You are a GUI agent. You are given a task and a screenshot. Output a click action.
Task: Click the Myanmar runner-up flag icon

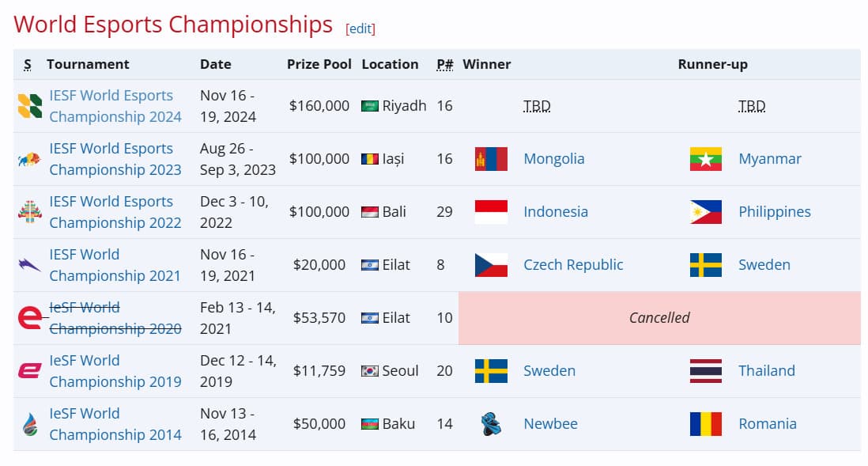click(706, 158)
